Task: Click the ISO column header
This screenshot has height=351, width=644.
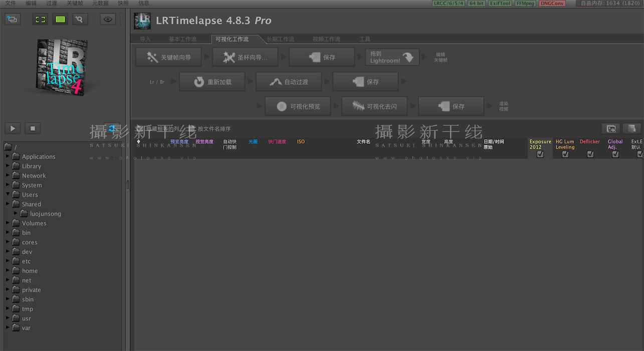Action: (x=301, y=142)
